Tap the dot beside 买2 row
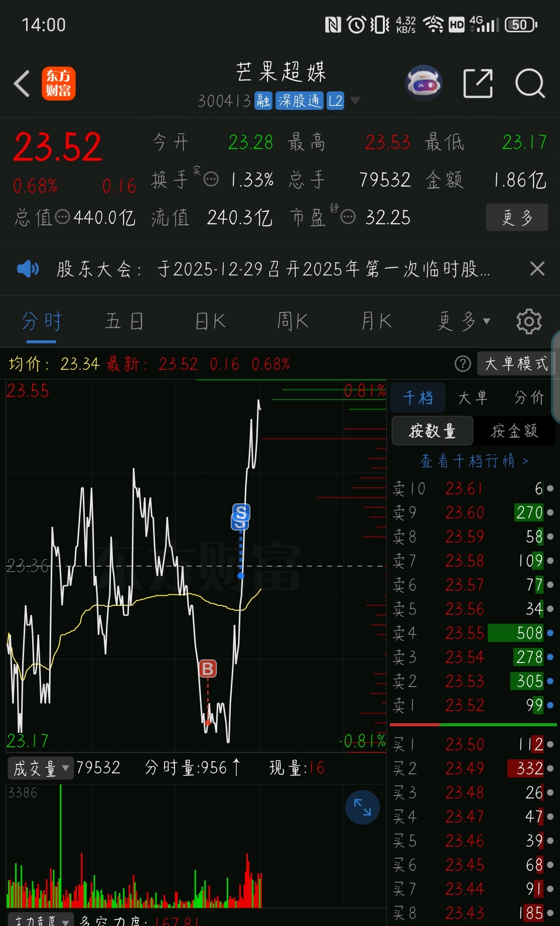This screenshot has width=560, height=926. 550,768
